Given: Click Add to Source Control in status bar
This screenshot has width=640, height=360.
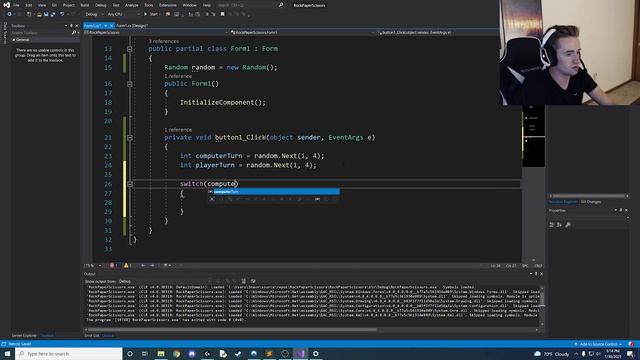Looking at the screenshot, I should [598, 344].
